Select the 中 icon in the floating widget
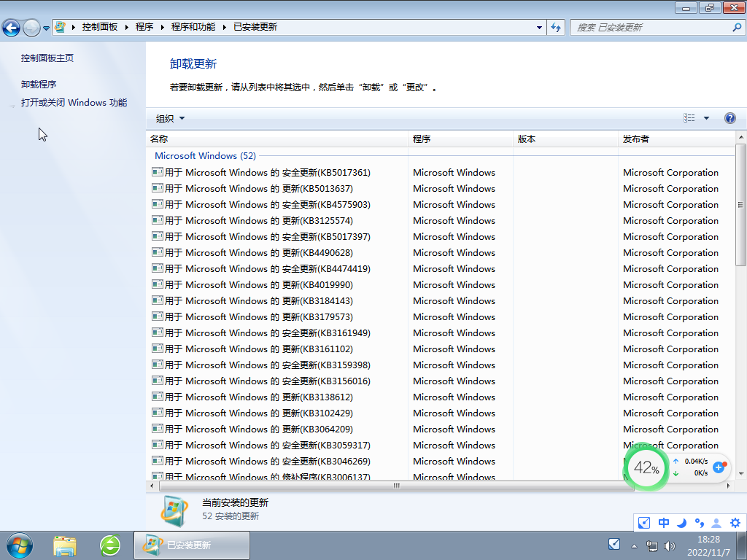Viewport: 747px width, 560px height. click(x=663, y=523)
